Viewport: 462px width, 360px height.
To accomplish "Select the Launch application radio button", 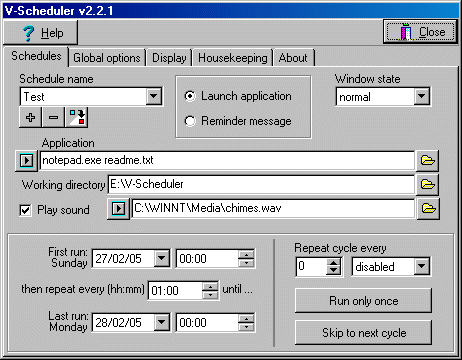I will pyautogui.click(x=190, y=96).
